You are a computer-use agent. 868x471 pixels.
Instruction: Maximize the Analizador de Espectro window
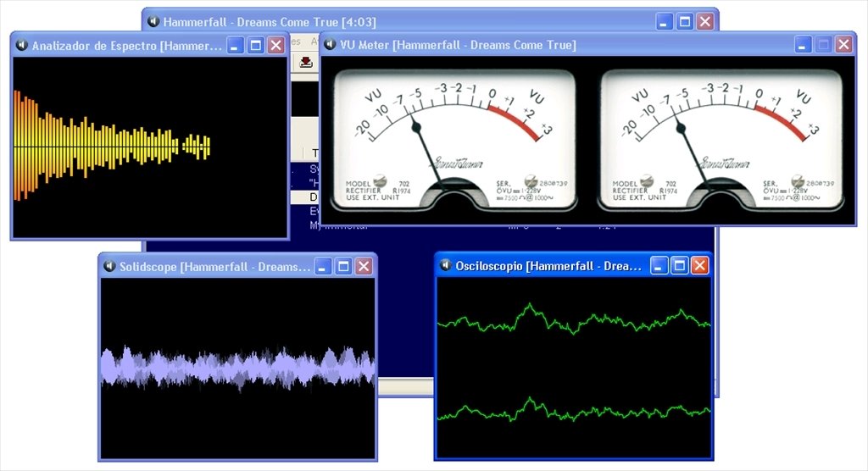click(255, 46)
